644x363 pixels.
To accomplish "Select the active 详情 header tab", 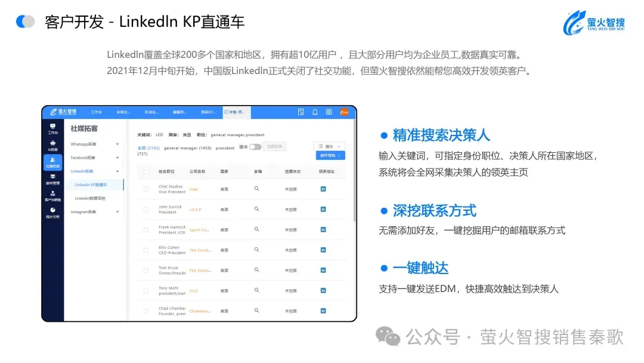I will pyautogui.click(x=237, y=112).
